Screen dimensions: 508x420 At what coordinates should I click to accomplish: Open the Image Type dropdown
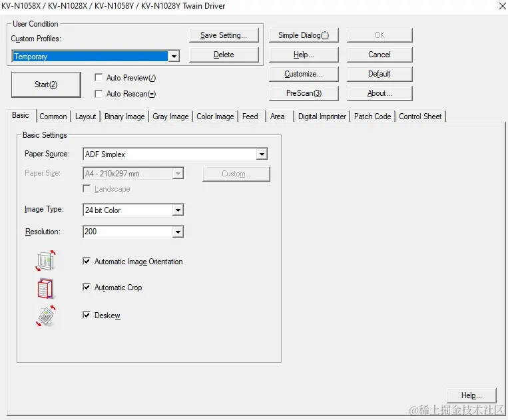pos(178,210)
